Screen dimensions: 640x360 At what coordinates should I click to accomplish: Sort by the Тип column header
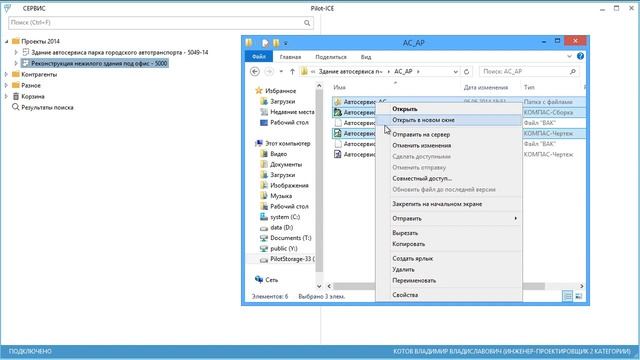pos(529,87)
